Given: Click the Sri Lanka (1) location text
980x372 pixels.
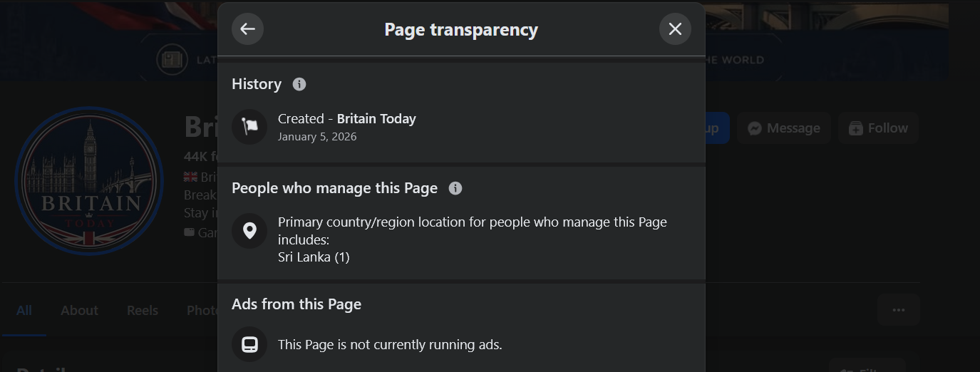Looking at the screenshot, I should [x=314, y=257].
